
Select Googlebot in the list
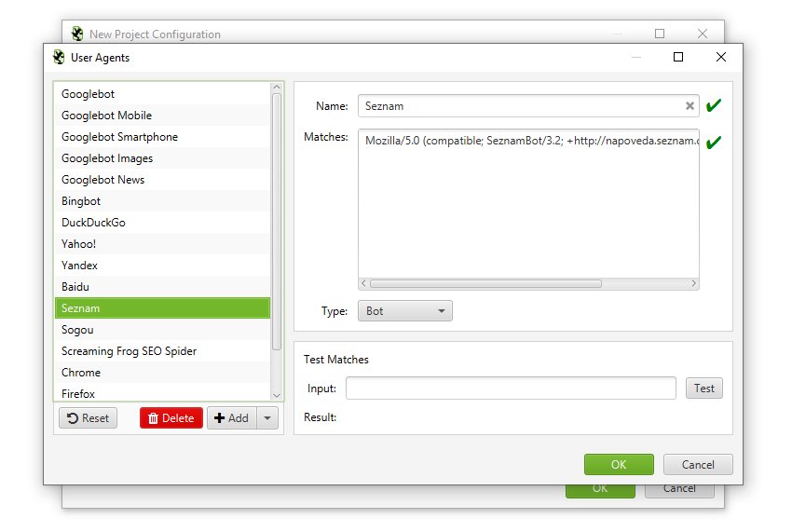162,94
